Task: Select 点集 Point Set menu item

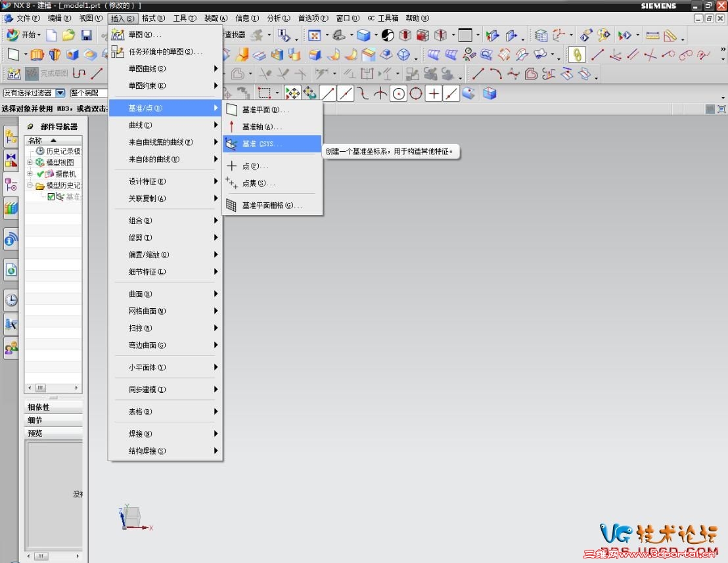Action: (x=272, y=183)
